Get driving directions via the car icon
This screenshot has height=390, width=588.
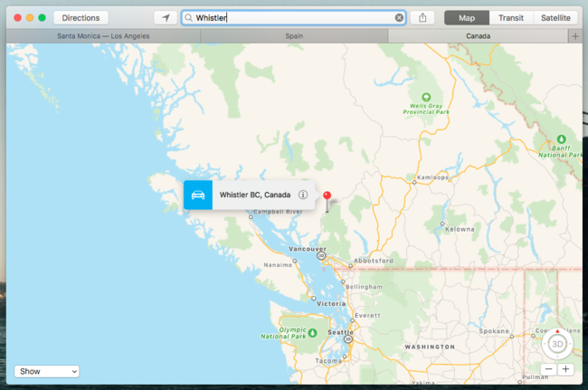click(x=198, y=195)
